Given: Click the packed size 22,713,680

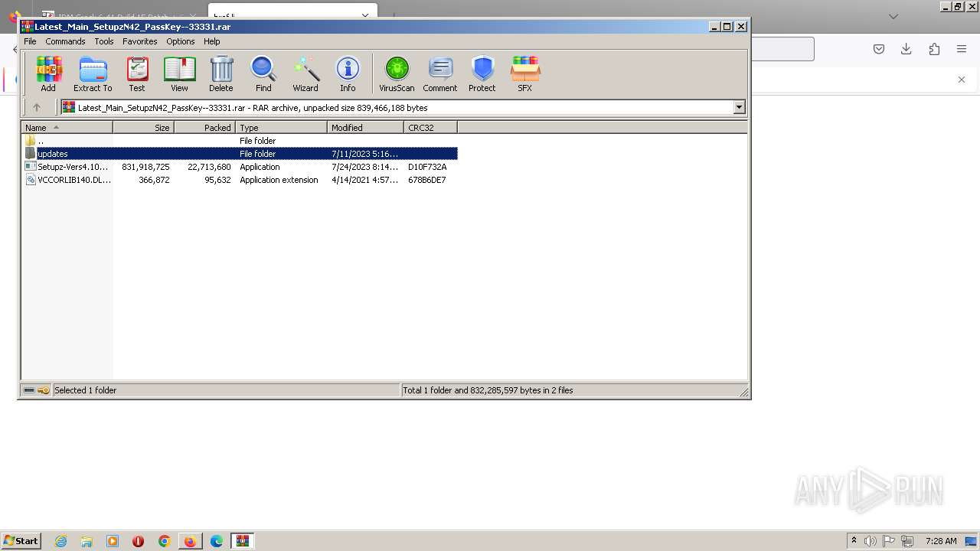Looking at the screenshot, I should [x=209, y=167].
